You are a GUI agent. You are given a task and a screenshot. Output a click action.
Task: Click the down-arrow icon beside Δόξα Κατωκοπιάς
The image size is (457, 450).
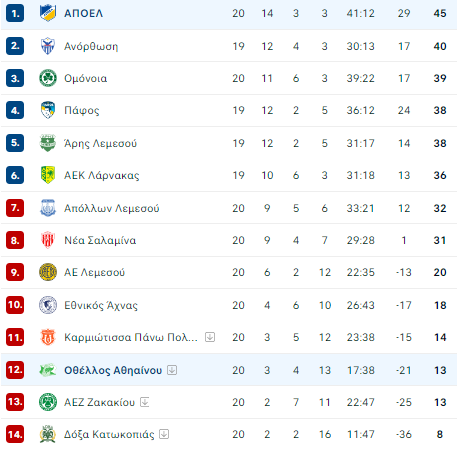pyautogui.click(x=164, y=434)
